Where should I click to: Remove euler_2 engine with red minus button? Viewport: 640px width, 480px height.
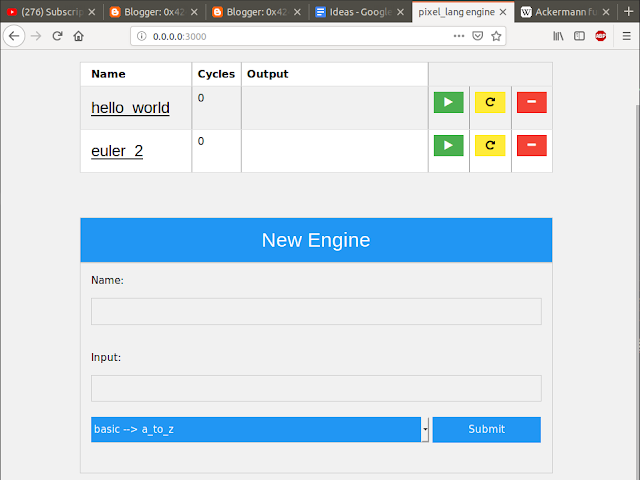(531, 145)
